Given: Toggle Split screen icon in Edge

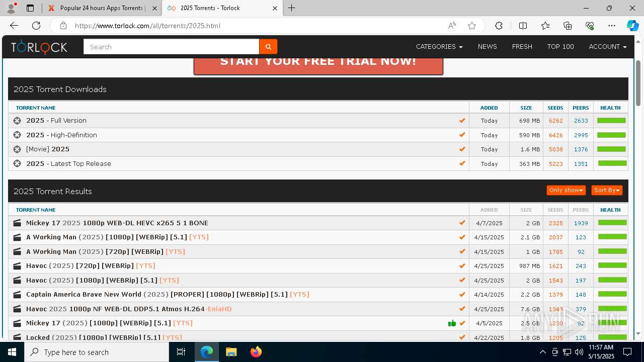Looking at the screenshot, I should coord(523,26).
